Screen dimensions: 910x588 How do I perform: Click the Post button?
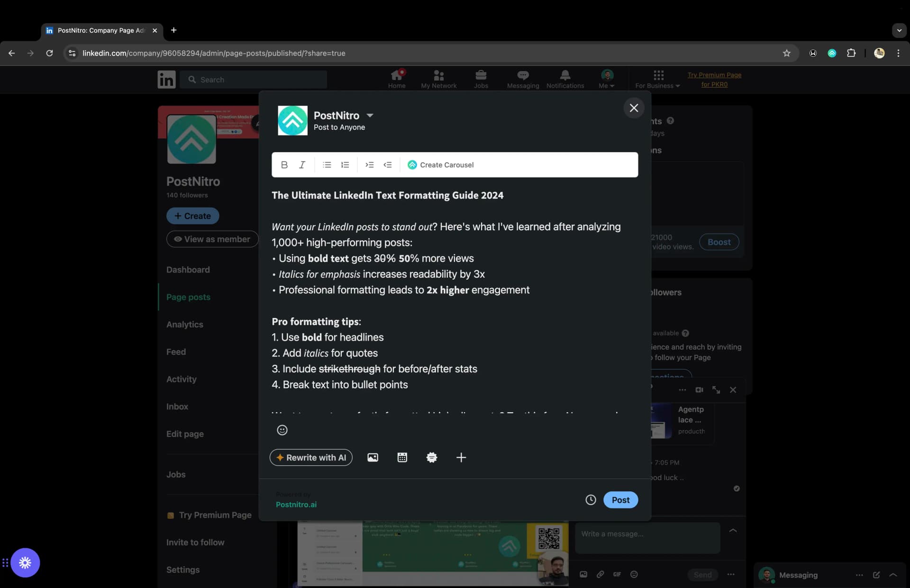620,499
